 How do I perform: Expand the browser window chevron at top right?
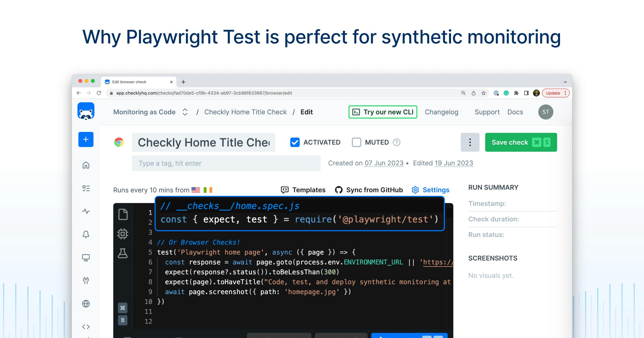(x=565, y=82)
